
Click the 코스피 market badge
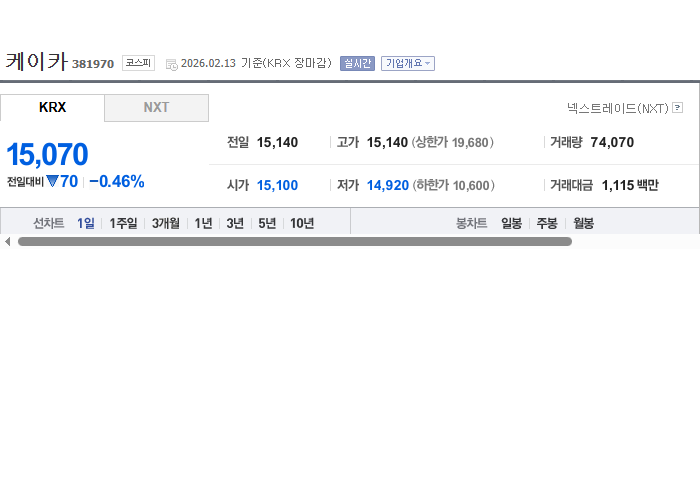[138, 63]
